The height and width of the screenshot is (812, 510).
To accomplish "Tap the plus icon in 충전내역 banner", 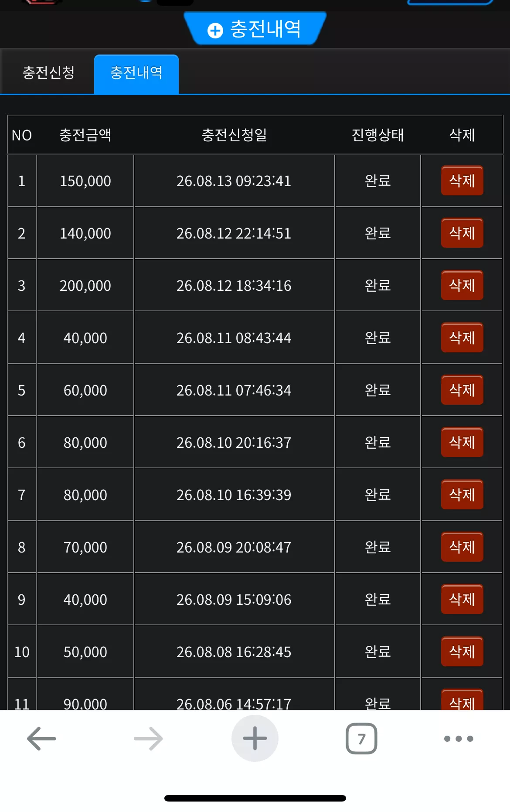I will click(215, 31).
